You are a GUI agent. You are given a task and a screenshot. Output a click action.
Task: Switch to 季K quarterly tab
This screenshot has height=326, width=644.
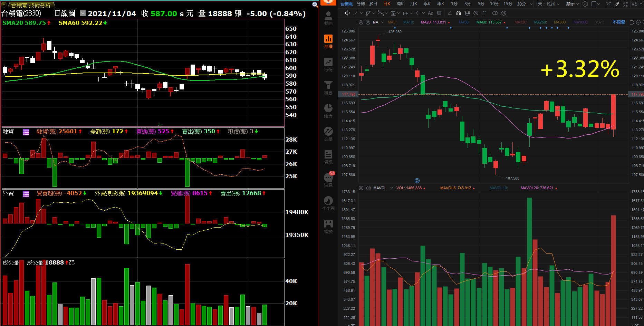click(427, 4)
